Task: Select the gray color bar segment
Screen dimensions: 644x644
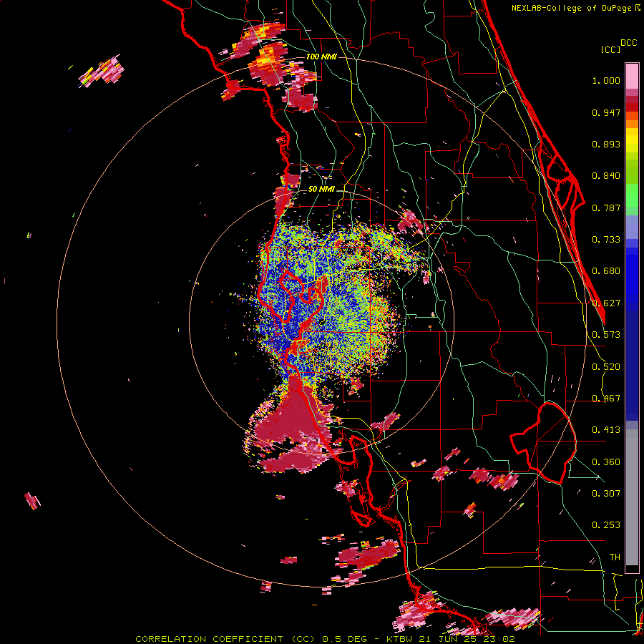Action: [632, 497]
